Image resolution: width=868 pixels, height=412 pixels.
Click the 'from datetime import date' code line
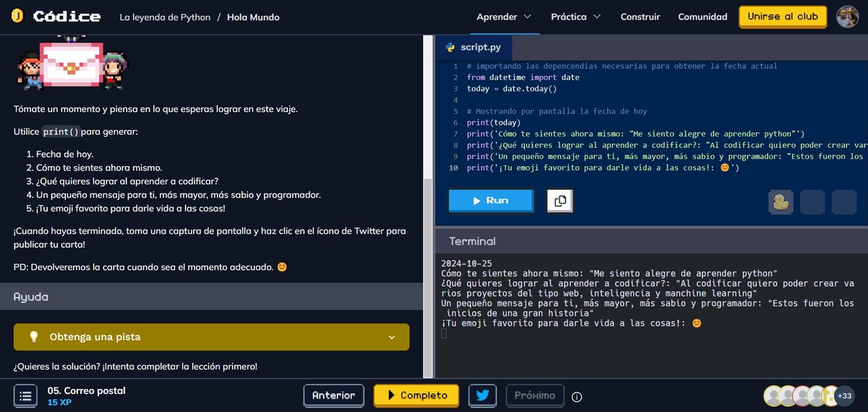[523, 77]
